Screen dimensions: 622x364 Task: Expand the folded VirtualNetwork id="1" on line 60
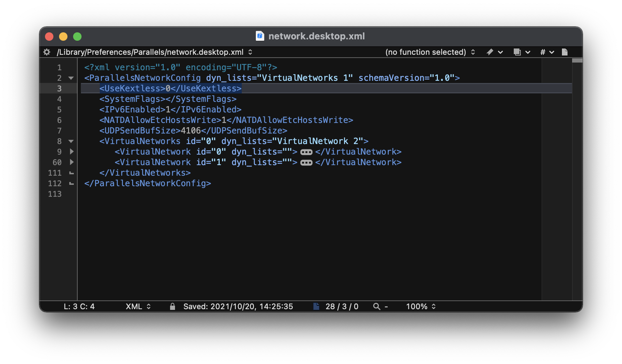(x=72, y=162)
